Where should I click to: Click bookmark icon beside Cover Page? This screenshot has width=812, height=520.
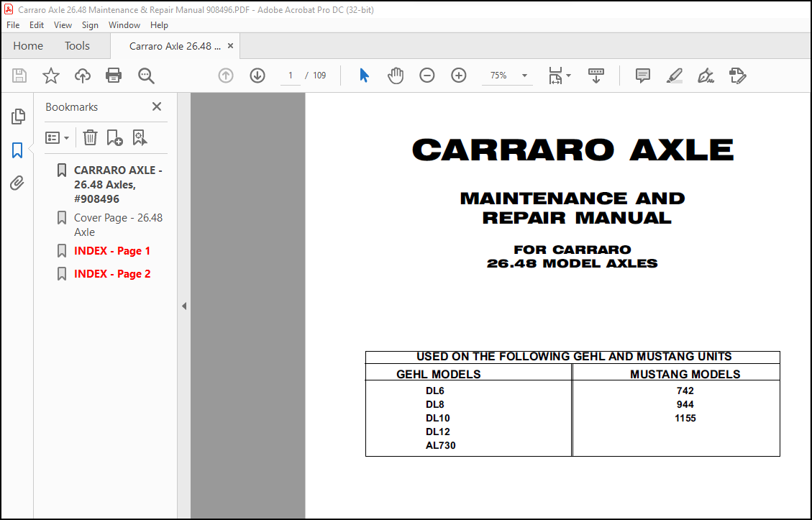pyautogui.click(x=62, y=217)
